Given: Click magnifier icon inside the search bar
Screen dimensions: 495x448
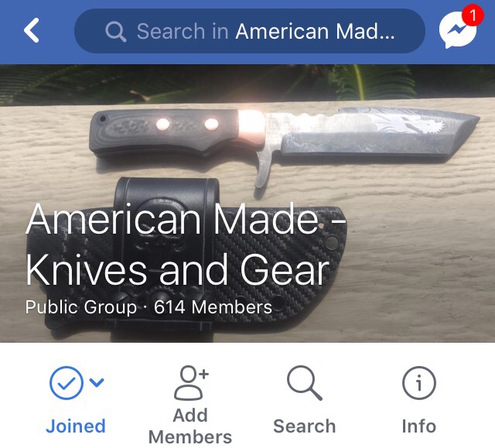Looking at the screenshot, I should tap(116, 31).
